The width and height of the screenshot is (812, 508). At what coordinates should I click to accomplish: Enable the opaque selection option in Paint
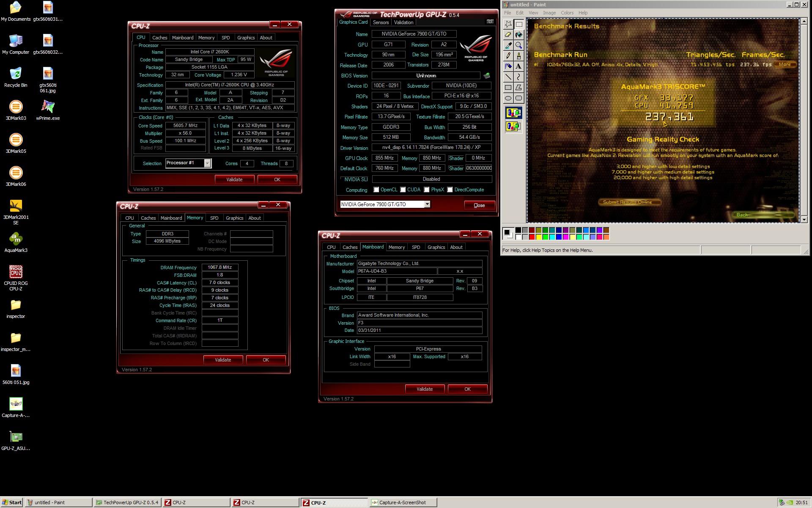coord(513,113)
